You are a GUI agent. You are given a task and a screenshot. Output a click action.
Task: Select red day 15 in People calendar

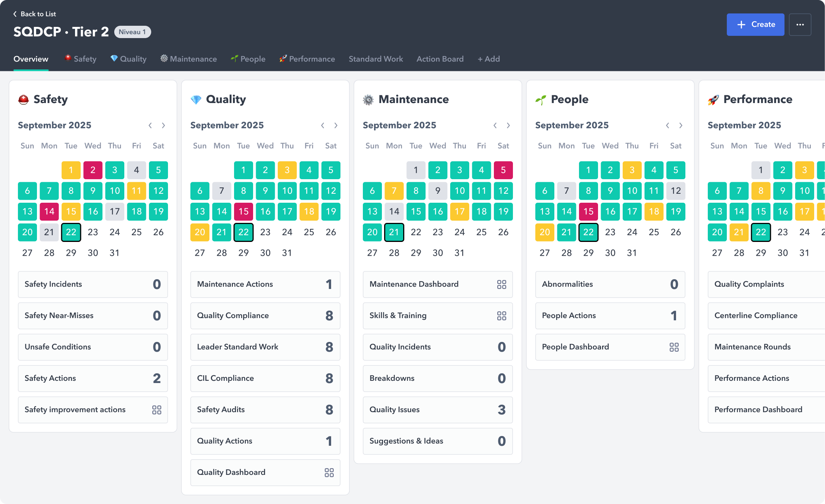point(588,212)
